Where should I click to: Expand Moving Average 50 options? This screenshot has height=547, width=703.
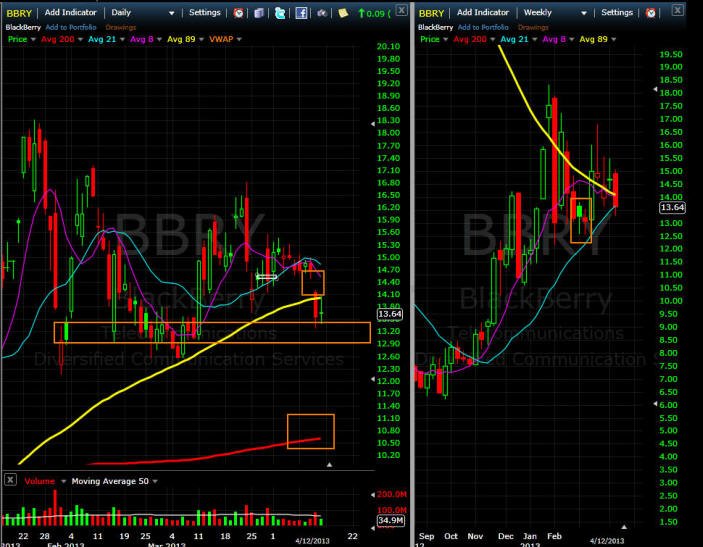155,481
